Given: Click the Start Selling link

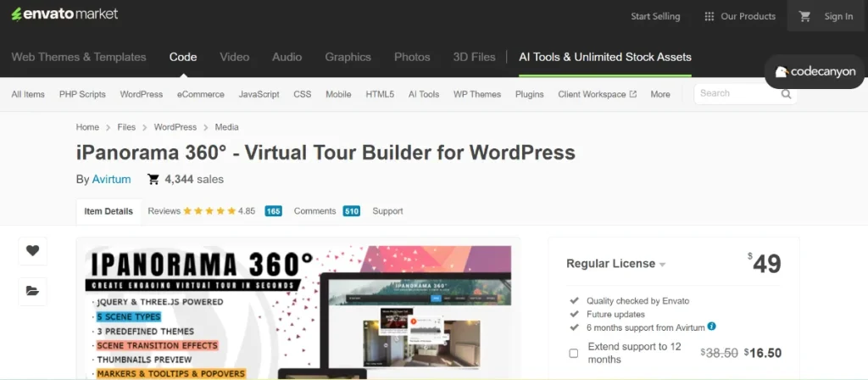Looking at the screenshot, I should pos(655,17).
